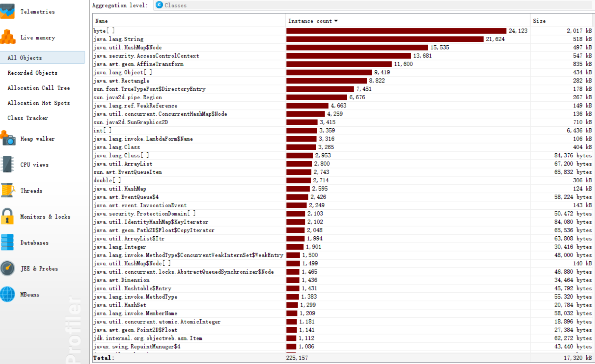595x364 pixels.
Task: Click the 24,123 instance count bar
Action: click(x=396, y=31)
